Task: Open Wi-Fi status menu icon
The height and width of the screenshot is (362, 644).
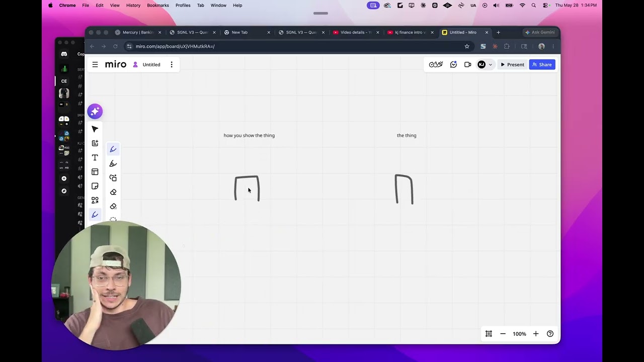Action: point(522,5)
